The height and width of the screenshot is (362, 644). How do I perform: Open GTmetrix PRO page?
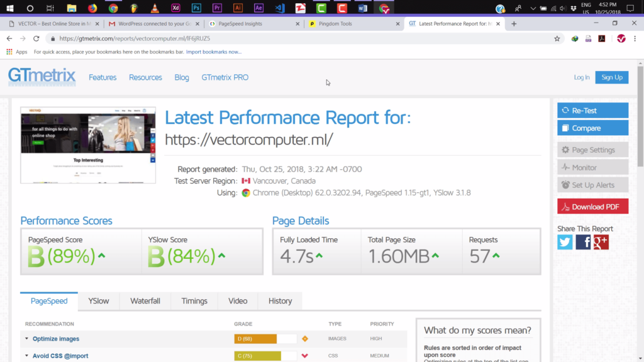pos(225,77)
